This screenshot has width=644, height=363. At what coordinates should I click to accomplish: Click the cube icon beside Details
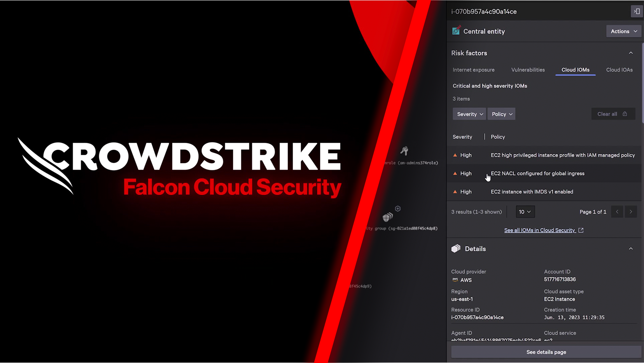pyautogui.click(x=456, y=248)
